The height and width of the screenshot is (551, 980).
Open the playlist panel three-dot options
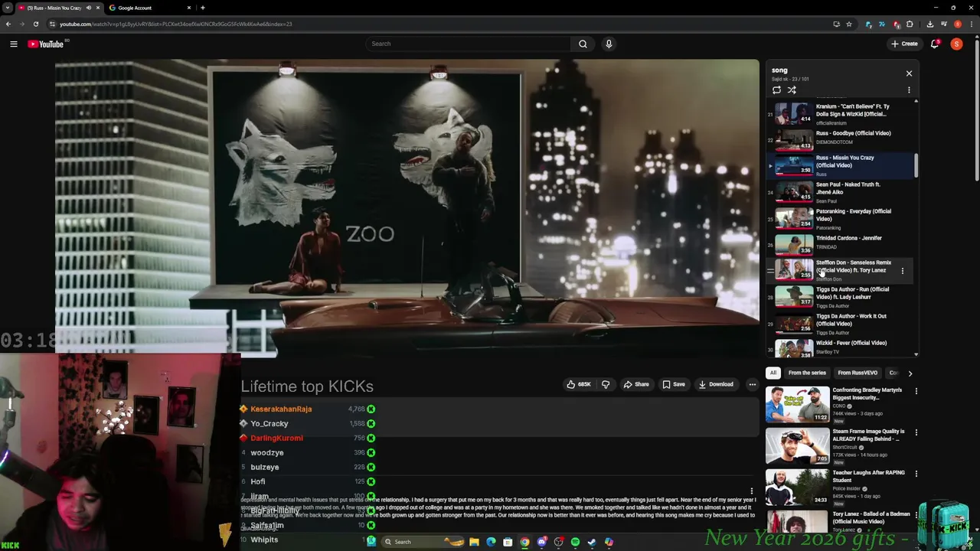point(909,90)
